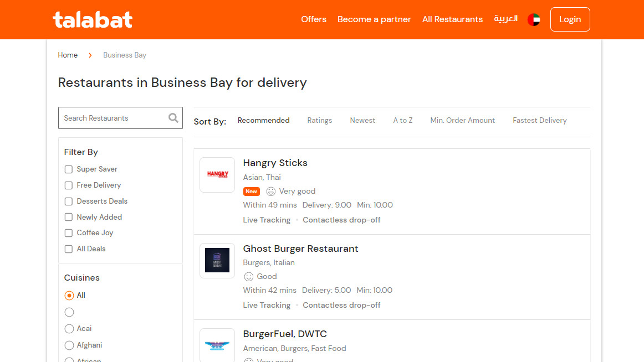Open the Become a partner link

(x=374, y=19)
